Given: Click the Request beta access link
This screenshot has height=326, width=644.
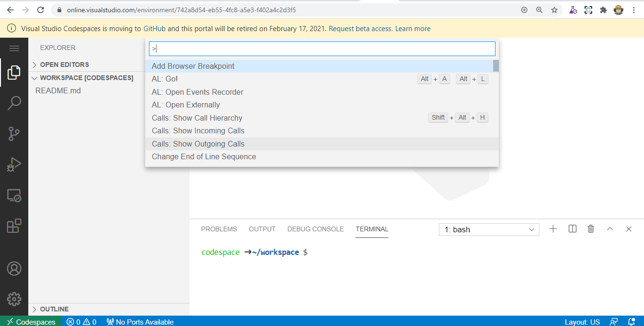Looking at the screenshot, I should [x=359, y=28].
